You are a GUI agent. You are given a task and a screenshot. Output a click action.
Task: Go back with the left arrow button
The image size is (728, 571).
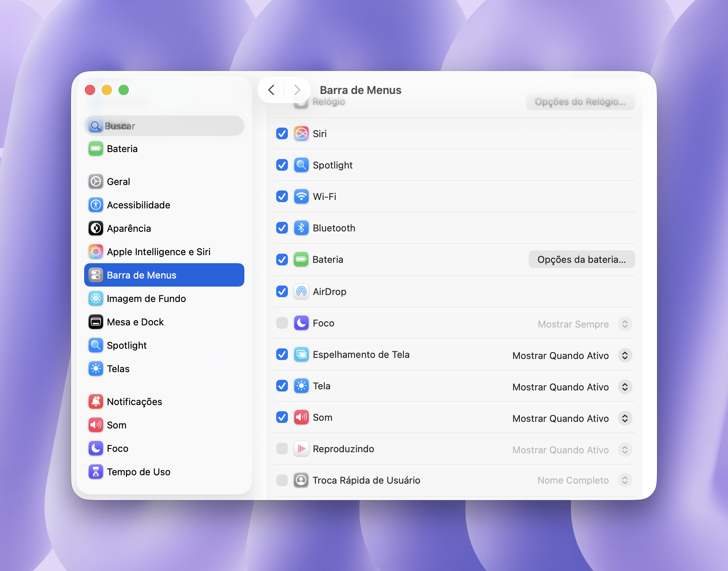[x=271, y=90]
